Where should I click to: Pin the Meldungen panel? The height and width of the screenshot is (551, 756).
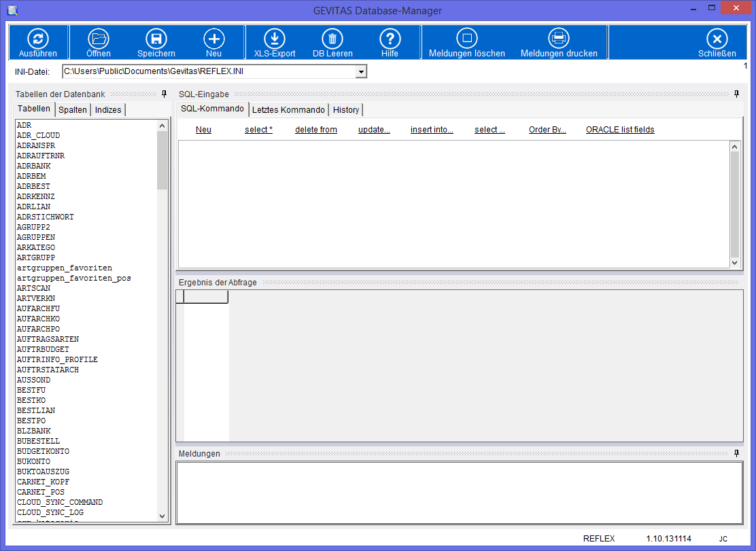coord(736,453)
